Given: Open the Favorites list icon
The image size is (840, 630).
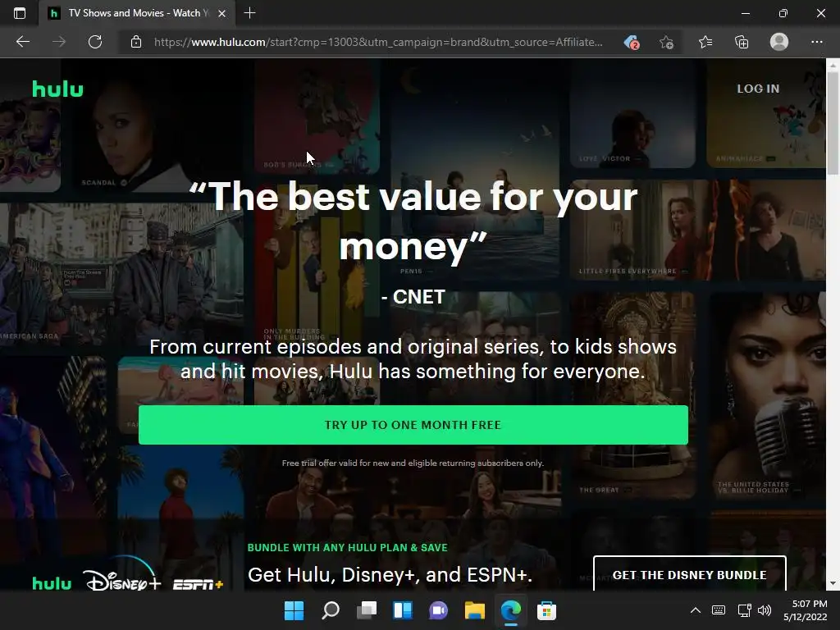Looking at the screenshot, I should pos(705,42).
